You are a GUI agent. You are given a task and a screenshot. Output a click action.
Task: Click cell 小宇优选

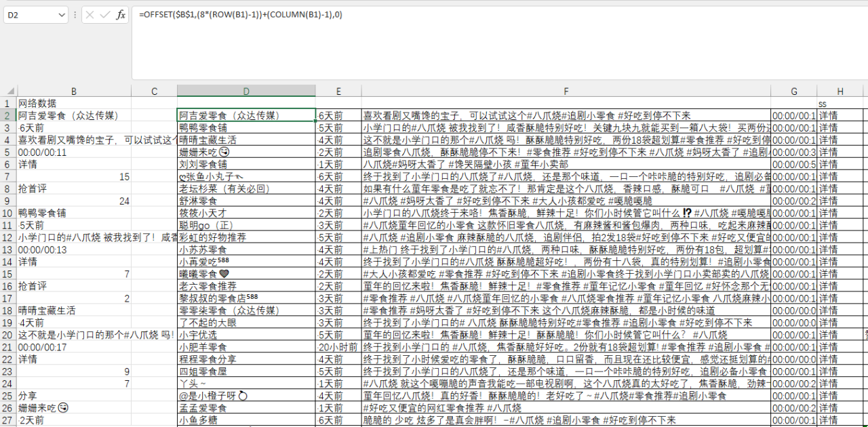click(x=246, y=335)
